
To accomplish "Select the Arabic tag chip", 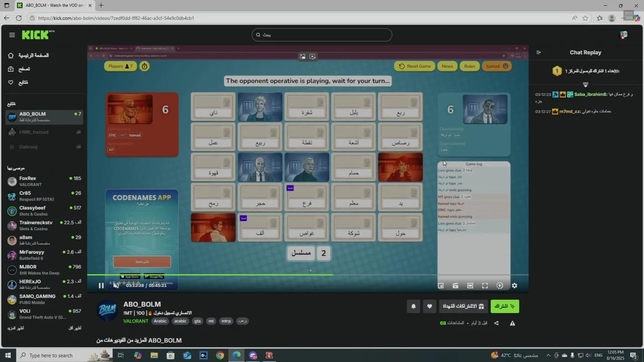I will [160, 321].
